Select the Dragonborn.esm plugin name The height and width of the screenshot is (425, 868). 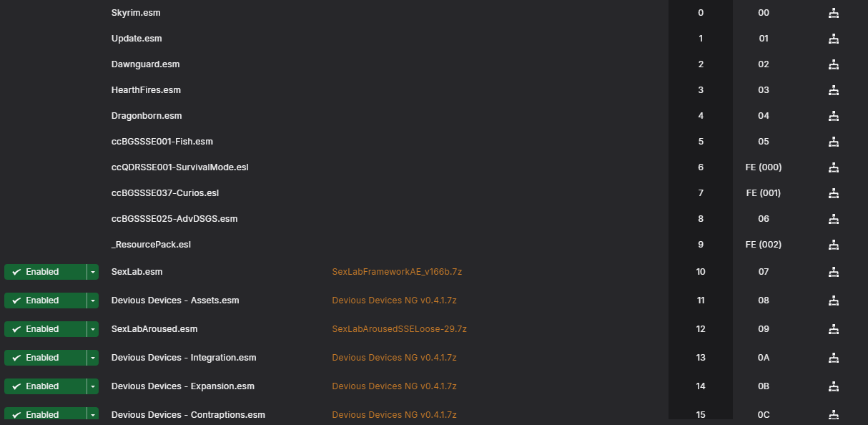pos(147,116)
